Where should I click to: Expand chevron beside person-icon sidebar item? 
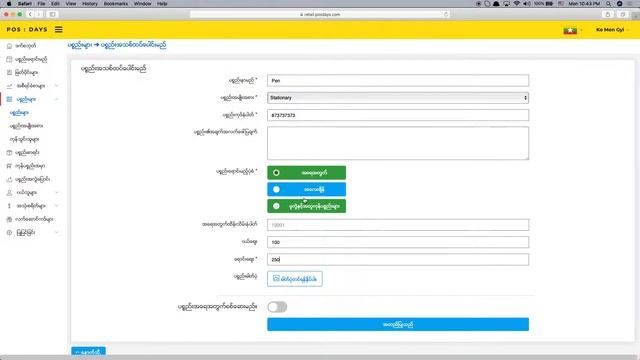(56, 192)
